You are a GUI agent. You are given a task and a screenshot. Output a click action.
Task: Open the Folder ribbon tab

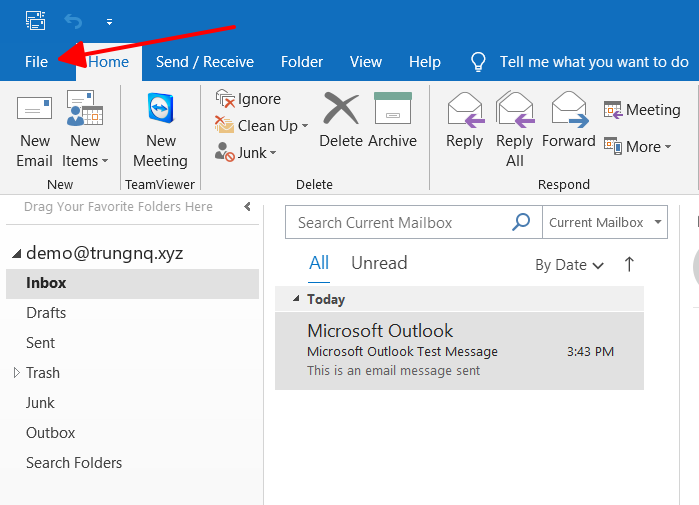(x=302, y=62)
